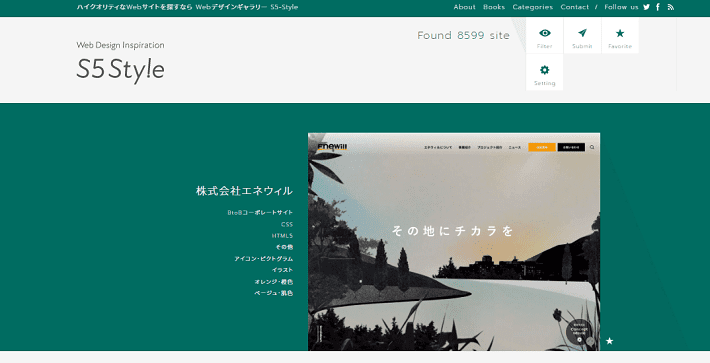Open the 株式会社エネウィル site title link
Screen dimensions: 710x363
244,191
